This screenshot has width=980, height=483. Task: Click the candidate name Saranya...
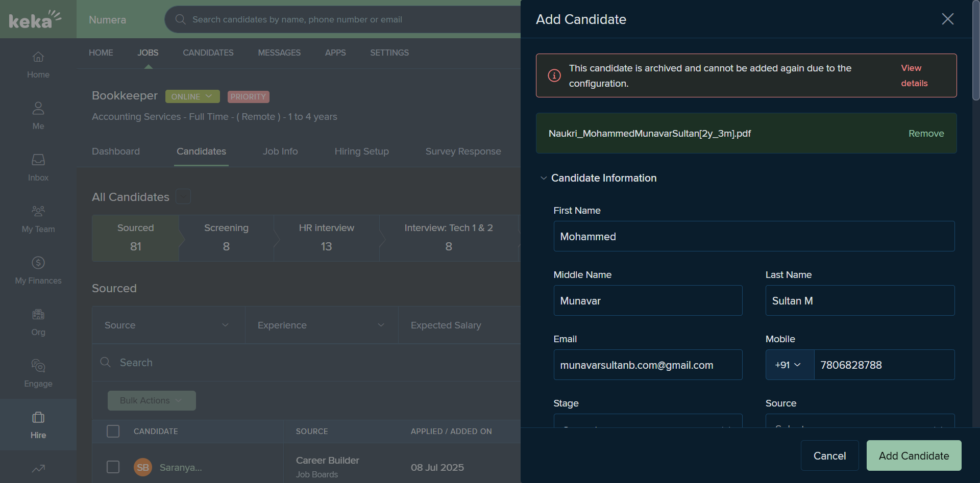[181, 467]
